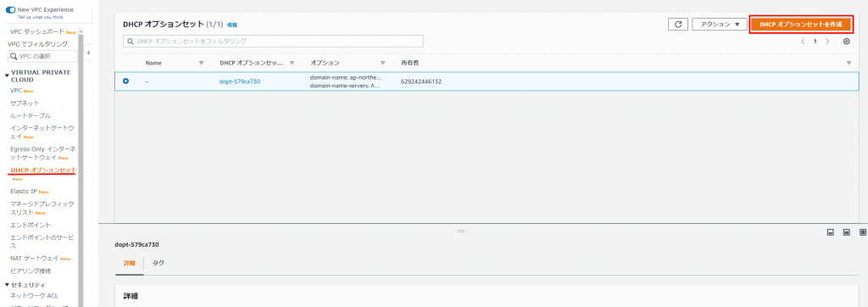Open the アクション dropdown
Screen dimensions: 868x307
click(x=720, y=25)
